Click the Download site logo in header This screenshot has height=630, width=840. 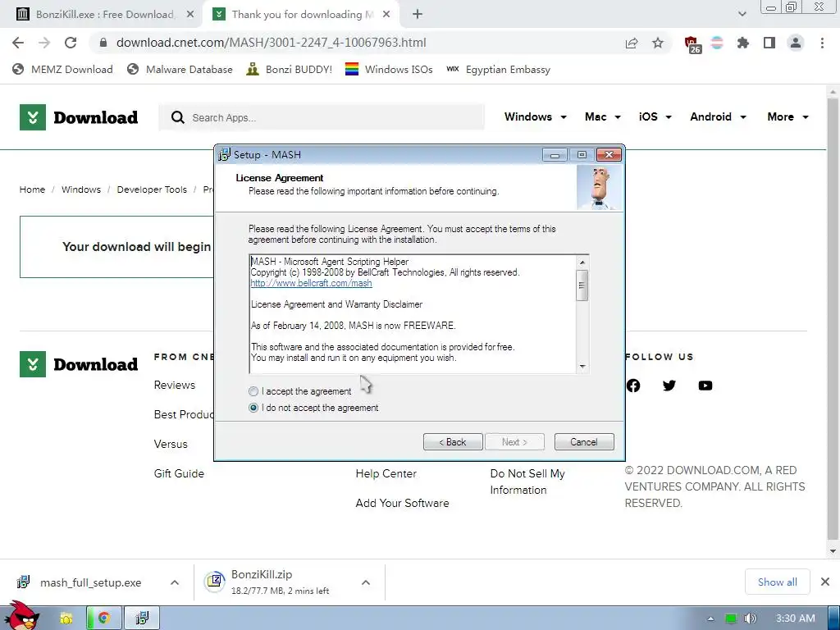pos(79,117)
